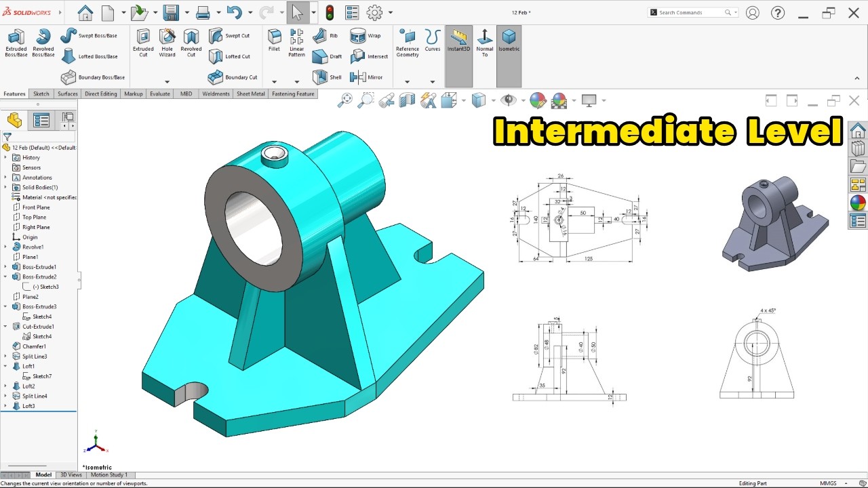Click the feature tree filter field
This screenshot has width=868, height=488.
pyautogui.click(x=39, y=137)
